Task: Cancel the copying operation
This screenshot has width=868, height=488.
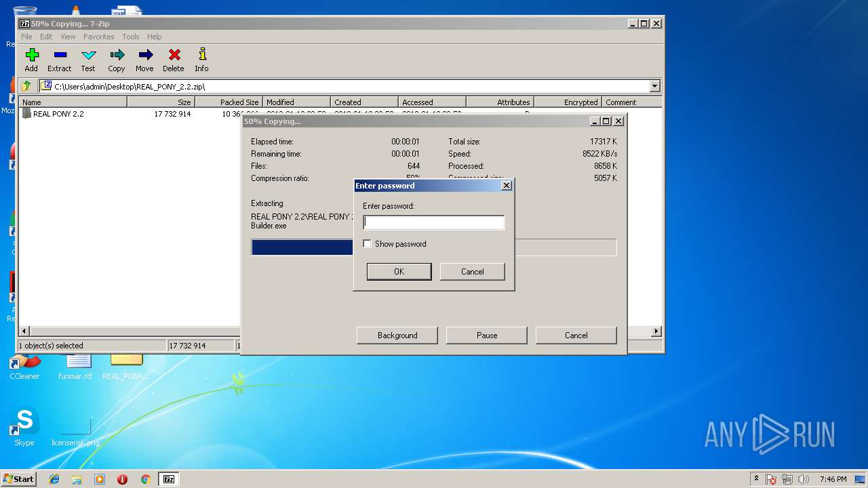Action: point(576,335)
